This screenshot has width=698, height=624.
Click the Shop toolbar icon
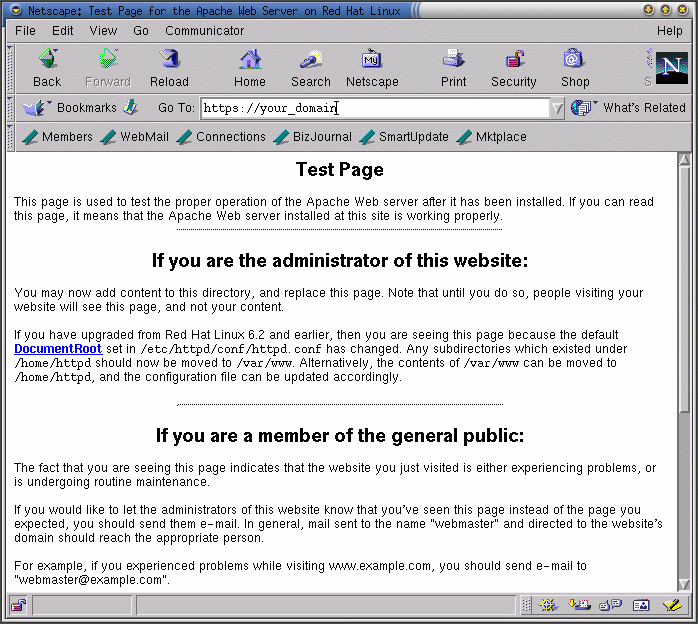click(x=574, y=67)
